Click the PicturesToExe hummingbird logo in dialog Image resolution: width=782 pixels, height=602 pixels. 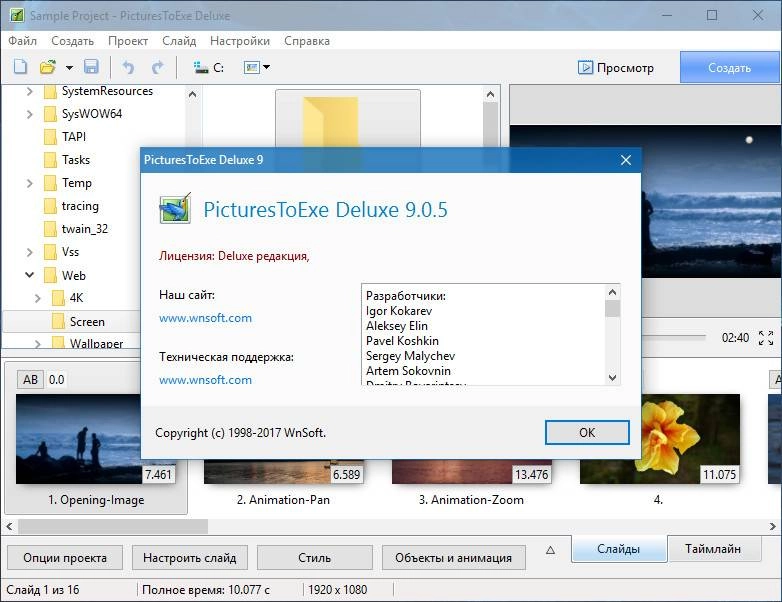click(x=175, y=208)
